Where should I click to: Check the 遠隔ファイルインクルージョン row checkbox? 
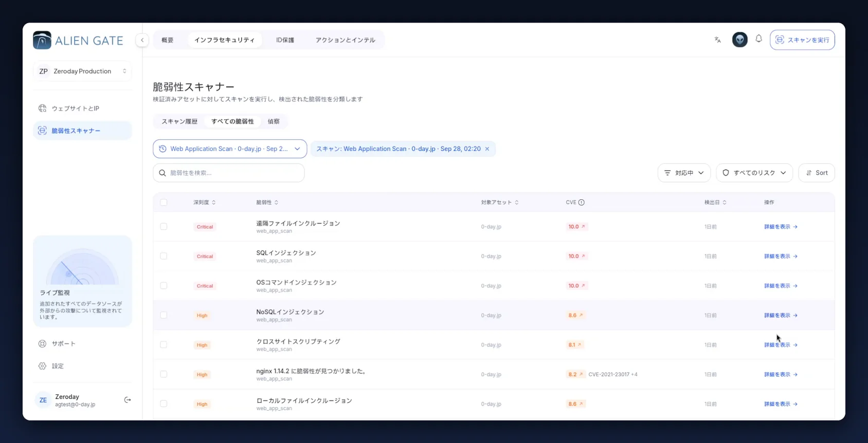click(164, 227)
